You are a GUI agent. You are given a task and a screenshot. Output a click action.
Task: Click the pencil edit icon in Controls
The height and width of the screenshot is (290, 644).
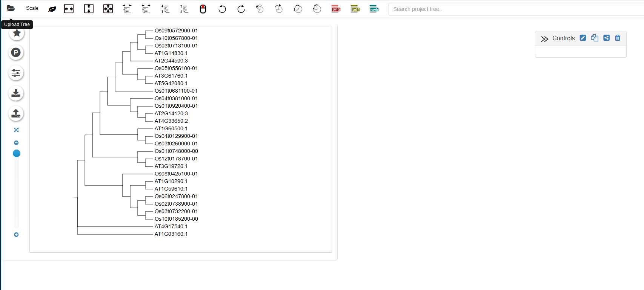click(583, 38)
